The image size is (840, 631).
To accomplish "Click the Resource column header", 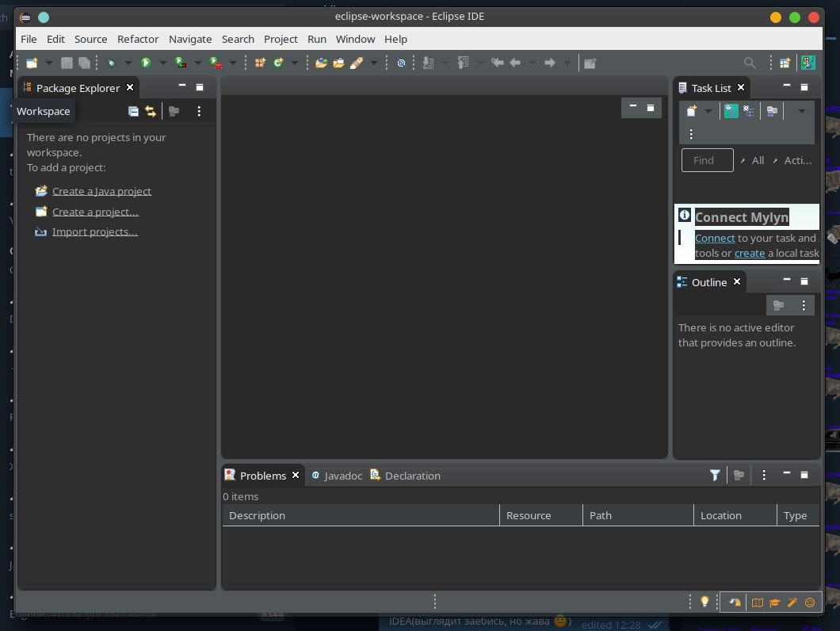I will (x=541, y=515).
